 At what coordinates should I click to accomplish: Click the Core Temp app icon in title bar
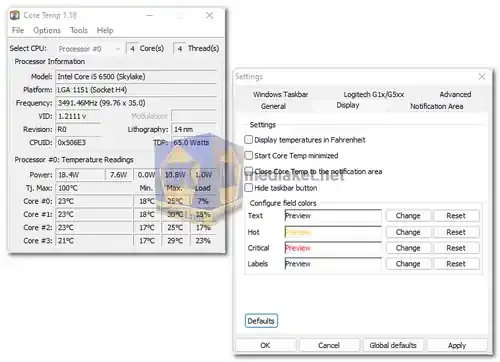coord(15,15)
